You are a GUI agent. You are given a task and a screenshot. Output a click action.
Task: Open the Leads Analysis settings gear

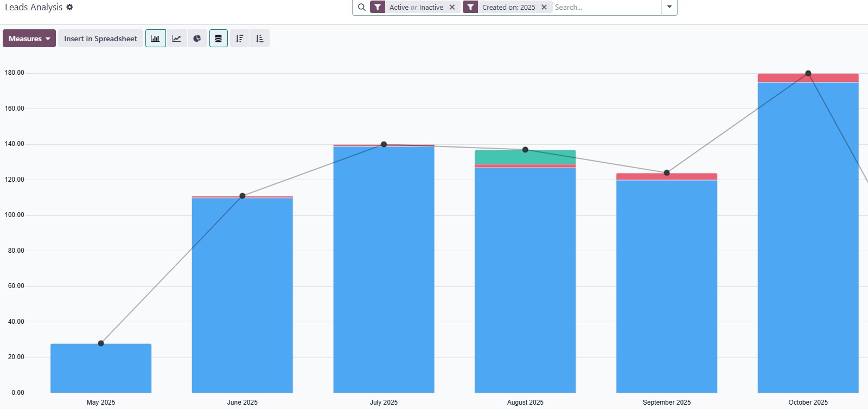pyautogui.click(x=69, y=8)
